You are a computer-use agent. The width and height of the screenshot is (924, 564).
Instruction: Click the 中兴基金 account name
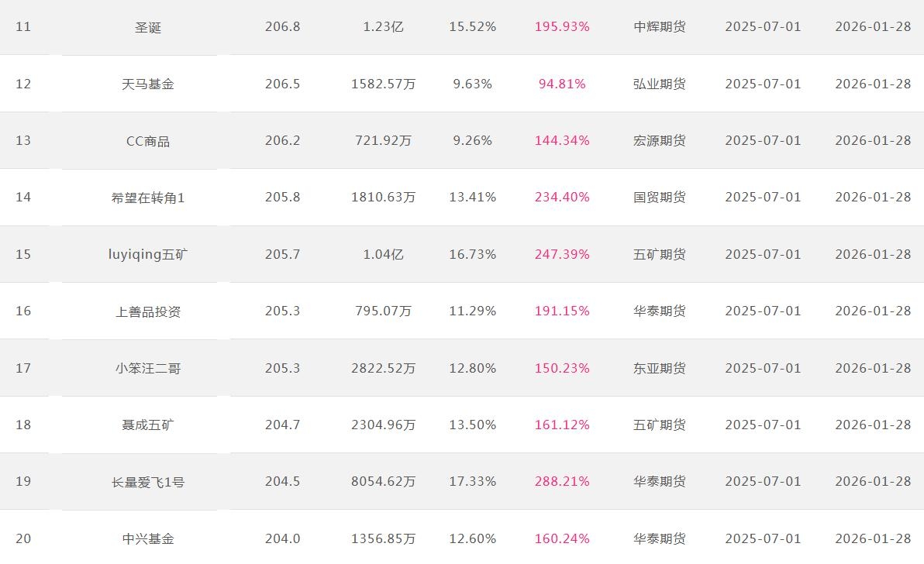[x=148, y=538]
